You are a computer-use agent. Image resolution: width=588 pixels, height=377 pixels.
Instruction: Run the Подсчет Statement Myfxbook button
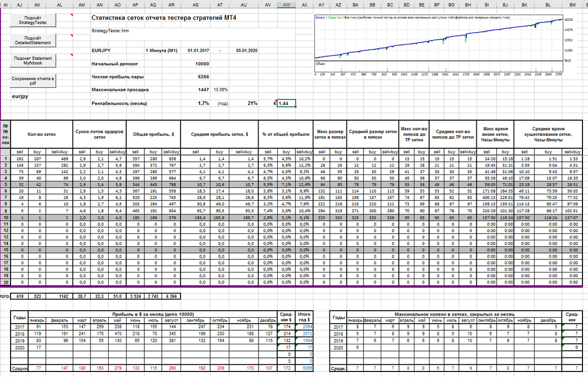(33, 61)
